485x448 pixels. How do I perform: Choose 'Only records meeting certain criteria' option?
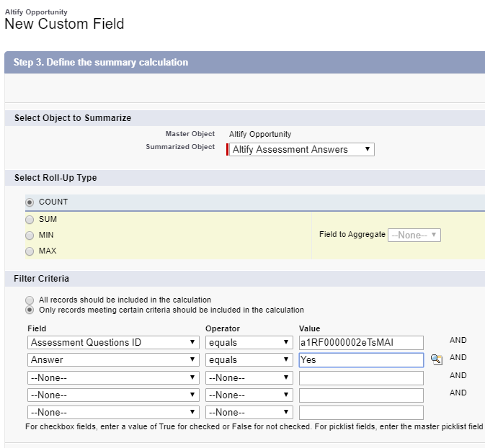coord(30,310)
